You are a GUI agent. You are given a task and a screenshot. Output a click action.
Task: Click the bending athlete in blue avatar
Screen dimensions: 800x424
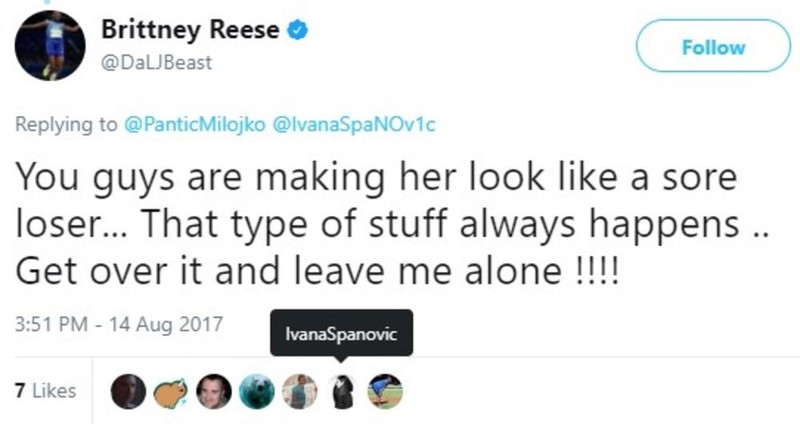coord(384,392)
